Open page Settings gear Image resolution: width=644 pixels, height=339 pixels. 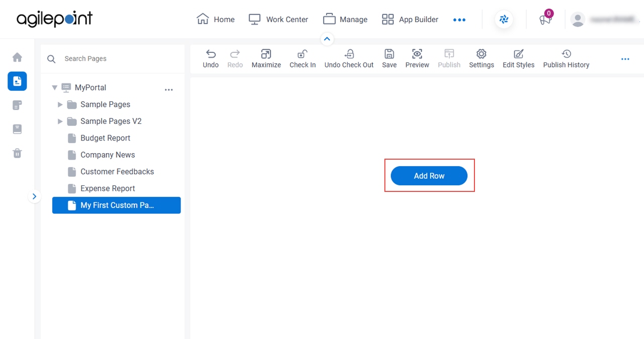pyautogui.click(x=481, y=54)
